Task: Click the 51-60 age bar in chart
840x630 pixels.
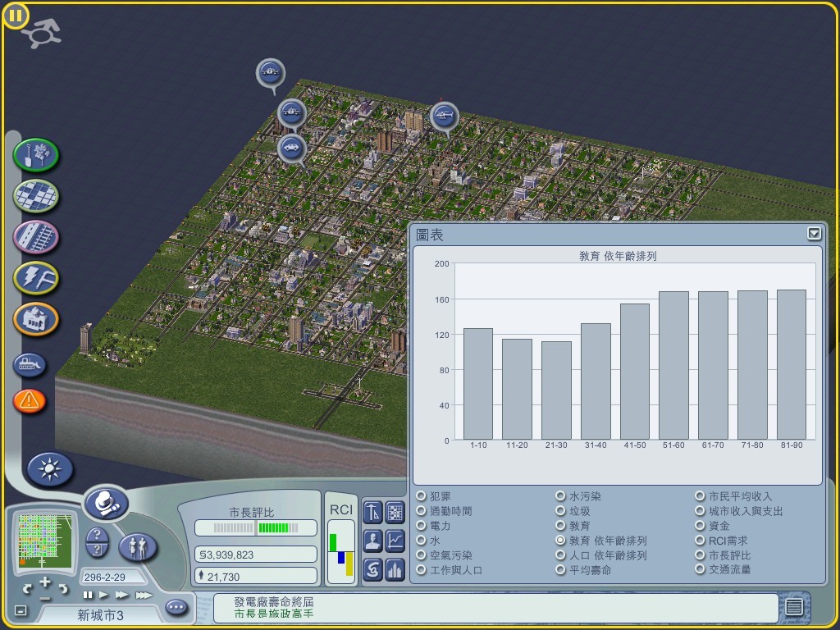Action: 673,365
